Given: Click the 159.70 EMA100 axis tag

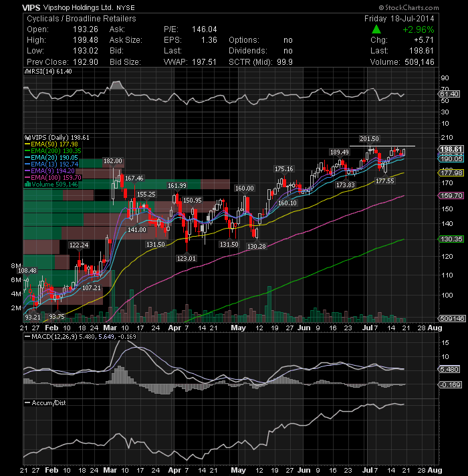Looking at the screenshot, I should click(451, 196).
